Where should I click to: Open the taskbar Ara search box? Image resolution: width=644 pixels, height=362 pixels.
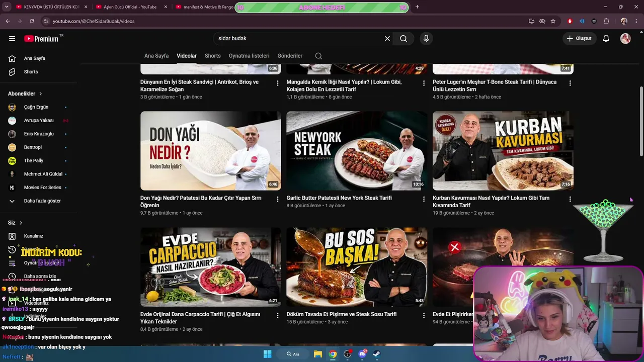point(293,354)
